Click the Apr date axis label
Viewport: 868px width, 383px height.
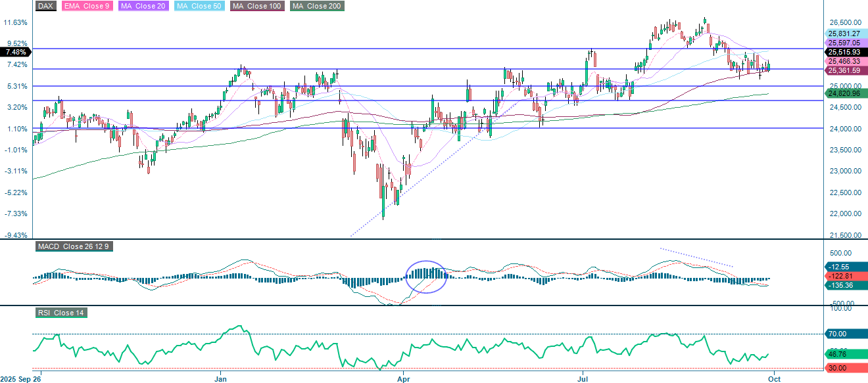point(403,378)
